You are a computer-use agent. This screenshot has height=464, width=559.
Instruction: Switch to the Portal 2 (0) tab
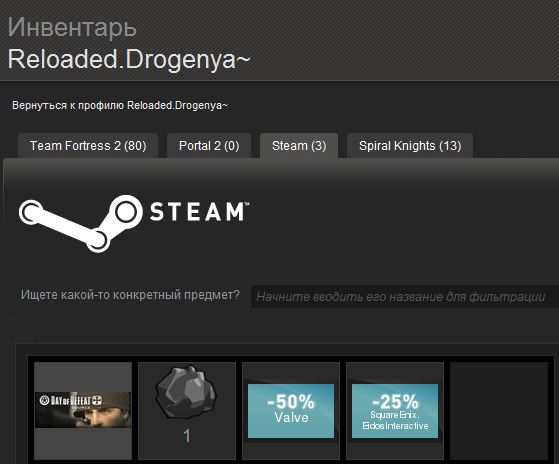pyautogui.click(x=209, y=145)
